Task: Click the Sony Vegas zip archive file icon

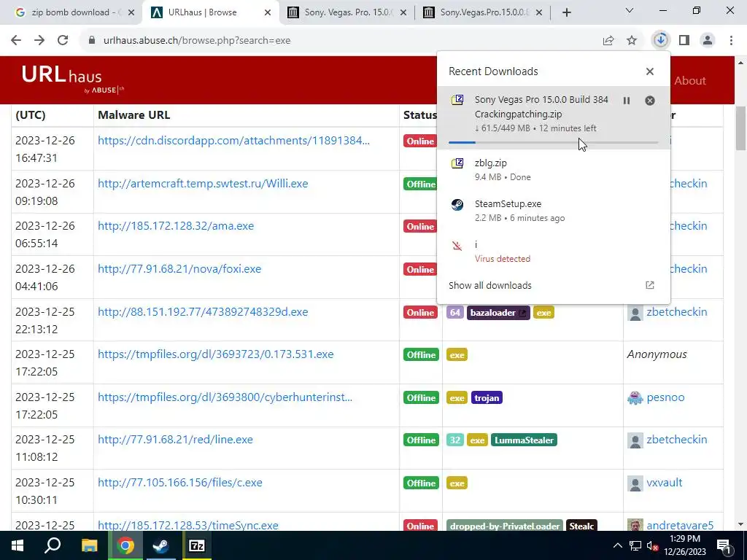Action: pos(457,99)
